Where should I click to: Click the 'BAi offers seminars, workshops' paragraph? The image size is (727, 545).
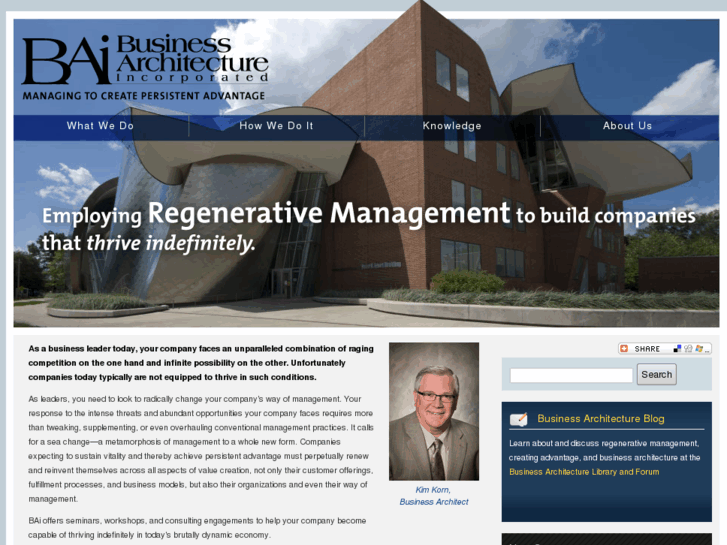click(x=197, y=528)
